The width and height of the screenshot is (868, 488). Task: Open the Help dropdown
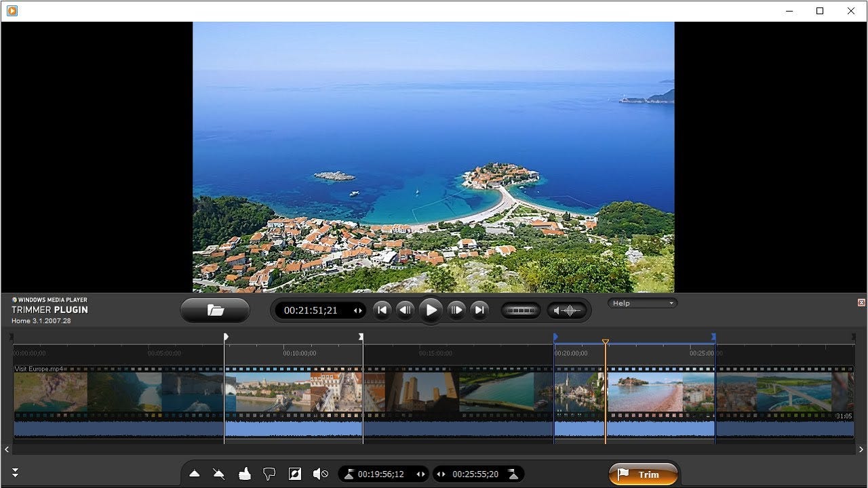point(642,303)
